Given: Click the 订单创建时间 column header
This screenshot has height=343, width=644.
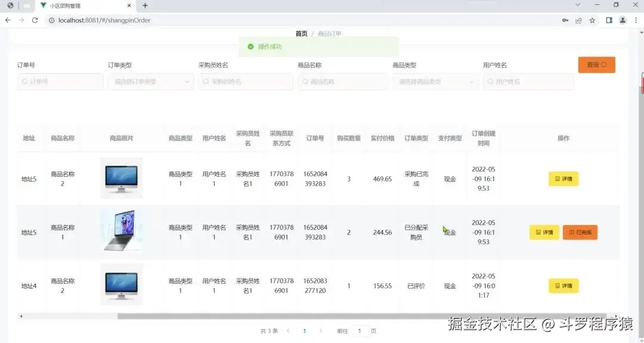Looking at the screenshot, I should tap(484, 138).
